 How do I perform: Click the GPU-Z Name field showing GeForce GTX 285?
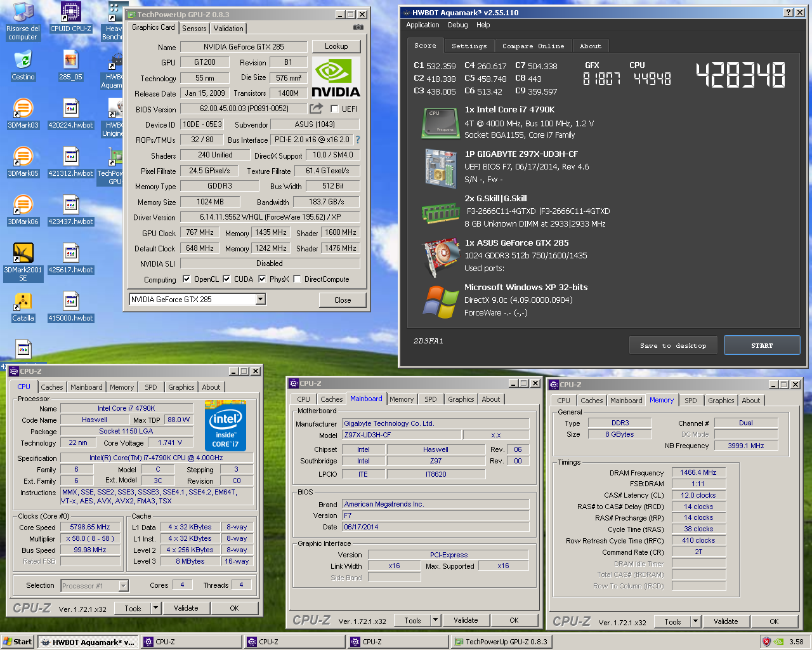(x=244, y=46)
